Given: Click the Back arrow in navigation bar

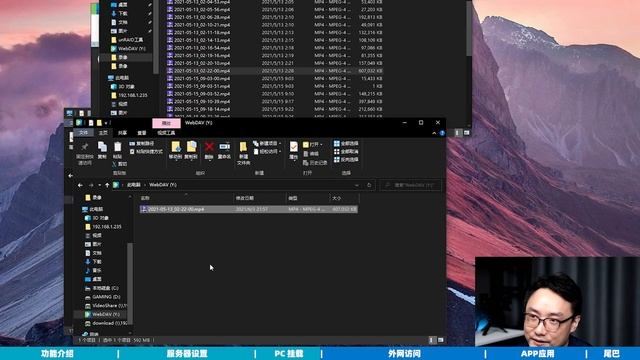Looking at the screenshot, I should pyautogui.click(x=80, y=185).
